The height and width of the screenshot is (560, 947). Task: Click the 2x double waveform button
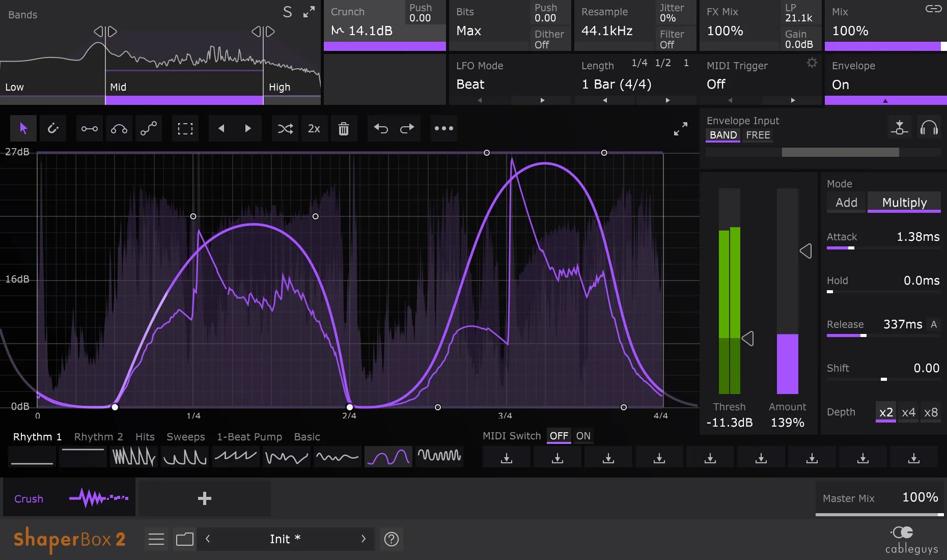pos(314,128)
